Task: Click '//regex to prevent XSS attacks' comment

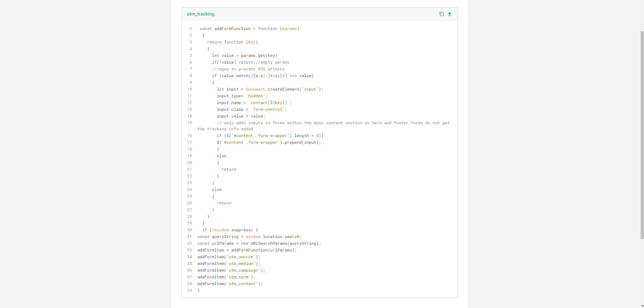Action: click(248, 69)
